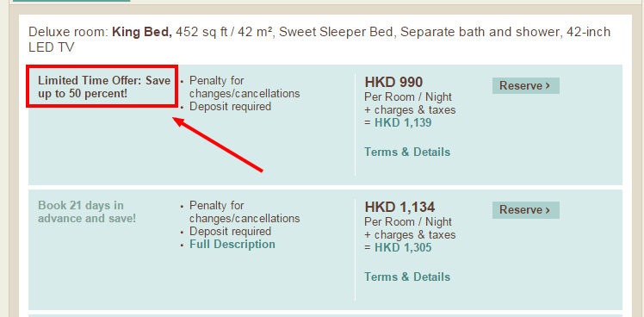Click the HKD 990 nightly price

click(x=393, y=82)
